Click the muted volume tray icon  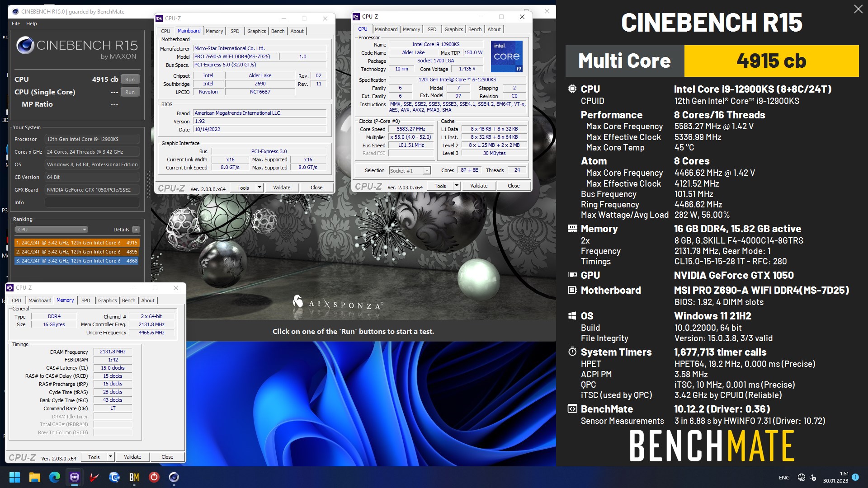[x=813, y=477]
